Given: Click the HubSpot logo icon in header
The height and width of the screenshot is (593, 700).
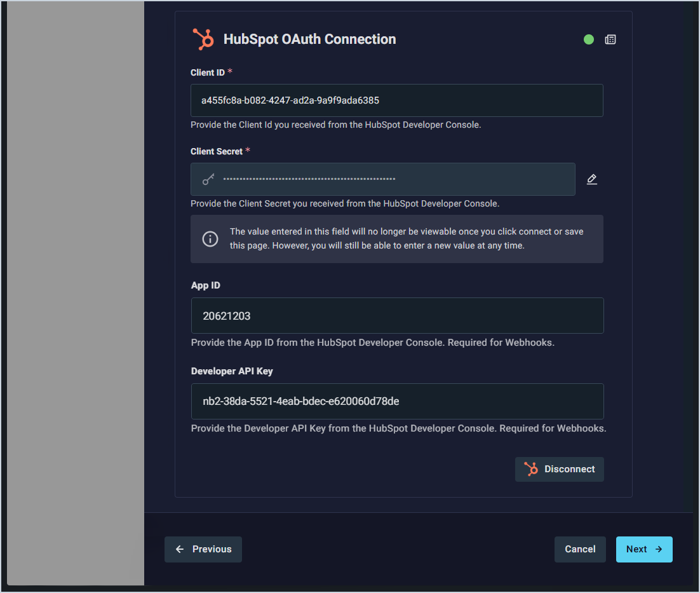Looking at the screenshot, I should (203, 39).
